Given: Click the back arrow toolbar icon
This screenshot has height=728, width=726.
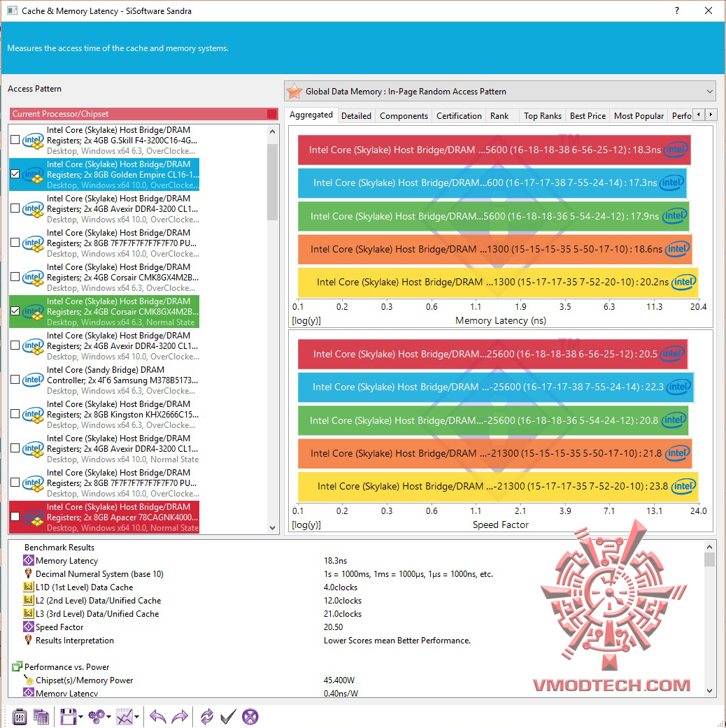Looking at the screenshot, I should (x=158, y=717).
